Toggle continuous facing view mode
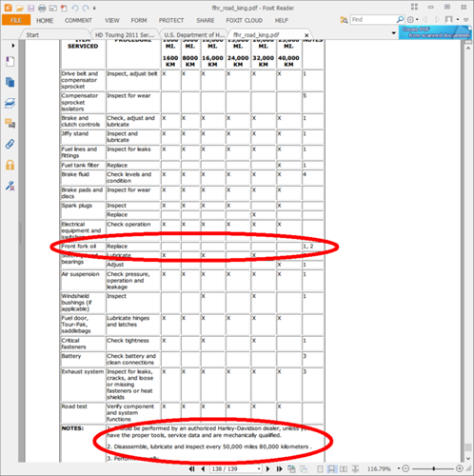Screen dimensions: 474x476 click(355, 469)
